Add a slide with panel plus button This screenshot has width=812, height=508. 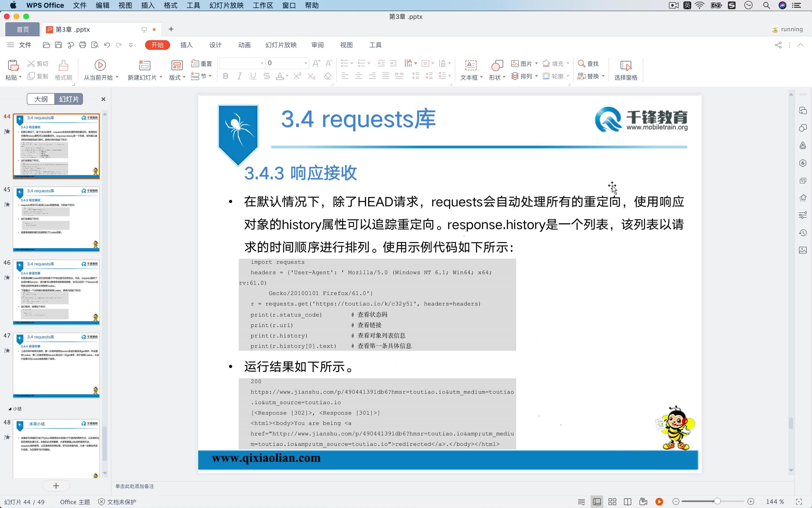click(56, 486)
